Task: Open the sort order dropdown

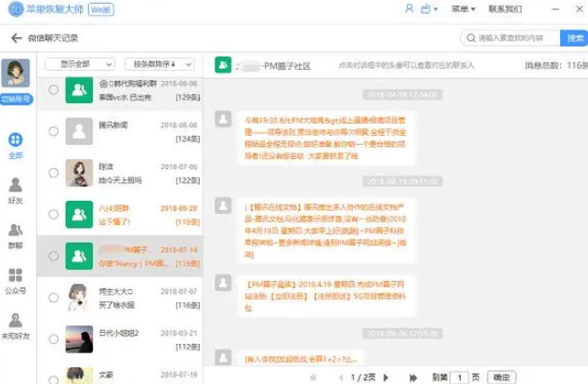Action: click(160, 64)
